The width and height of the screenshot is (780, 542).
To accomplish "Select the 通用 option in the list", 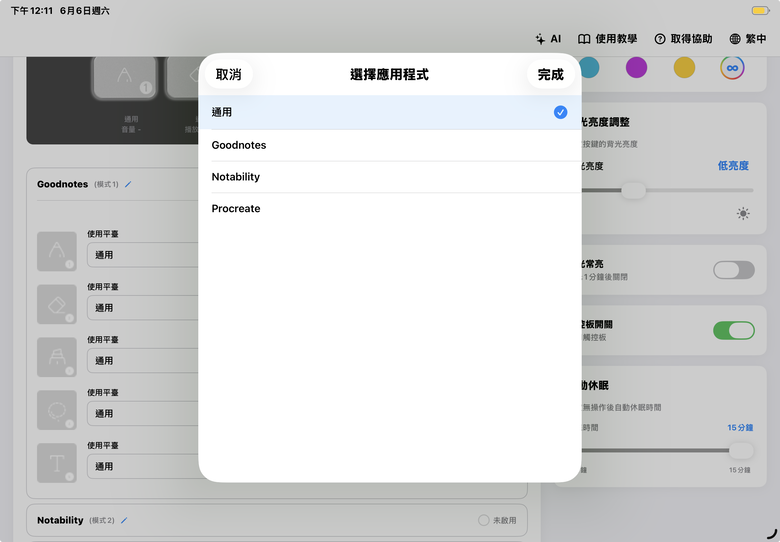I will 390,112.
